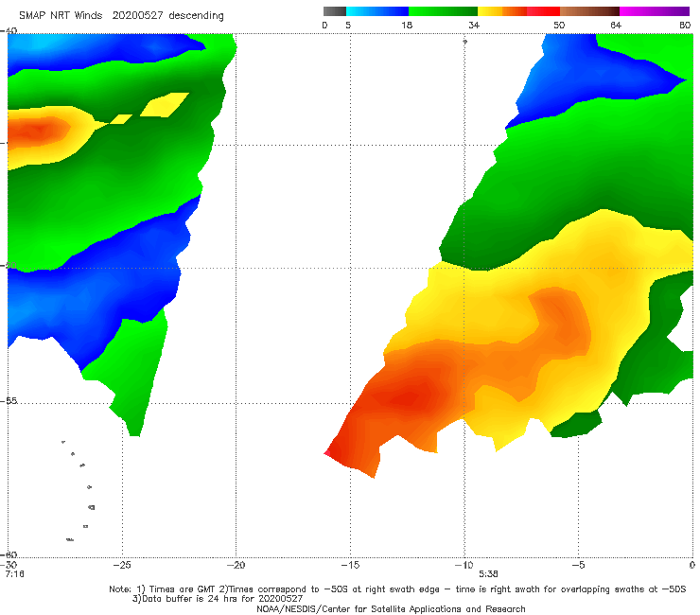Click the "-15" longitude axis label
The width and height of the screenshot is (700, 615).
pyautogui.click(x=350, y=565)
